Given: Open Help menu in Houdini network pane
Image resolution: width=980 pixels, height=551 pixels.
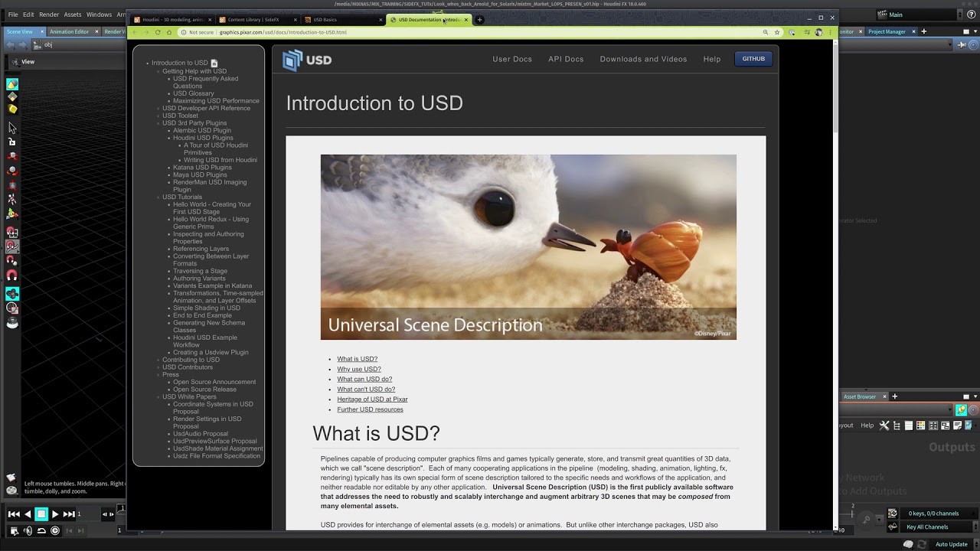Looking at the screenshot, I should pos(867,425).
